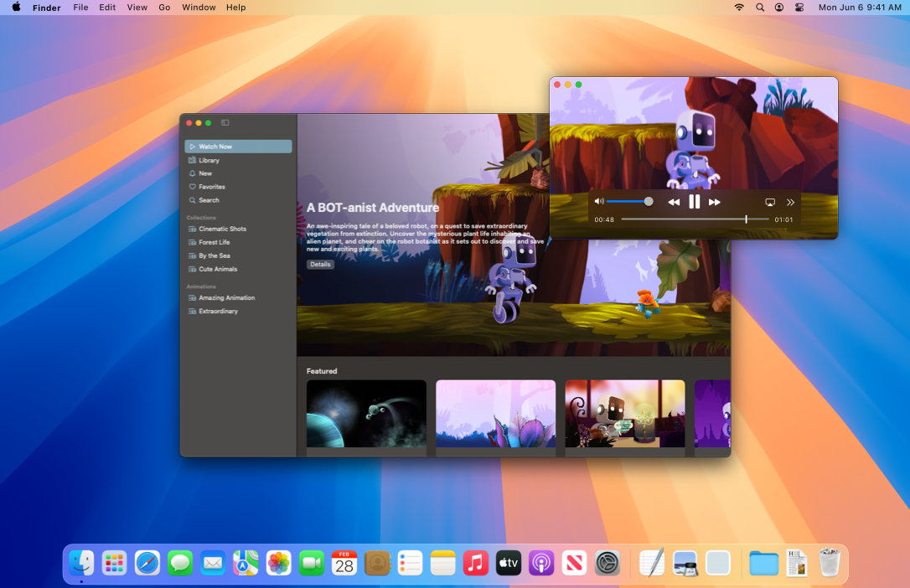The height and width of the screenshot is (588, 910).
Task: Toggle the sidebar visibility control
Action: point(225,121)
